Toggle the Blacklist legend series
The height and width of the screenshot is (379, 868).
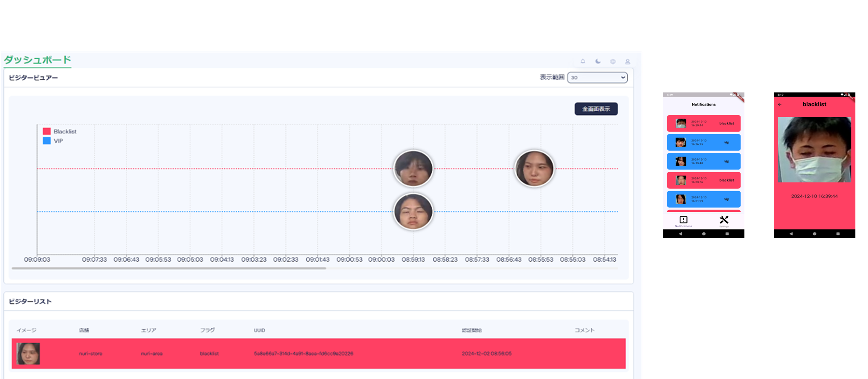coord(60,132)
